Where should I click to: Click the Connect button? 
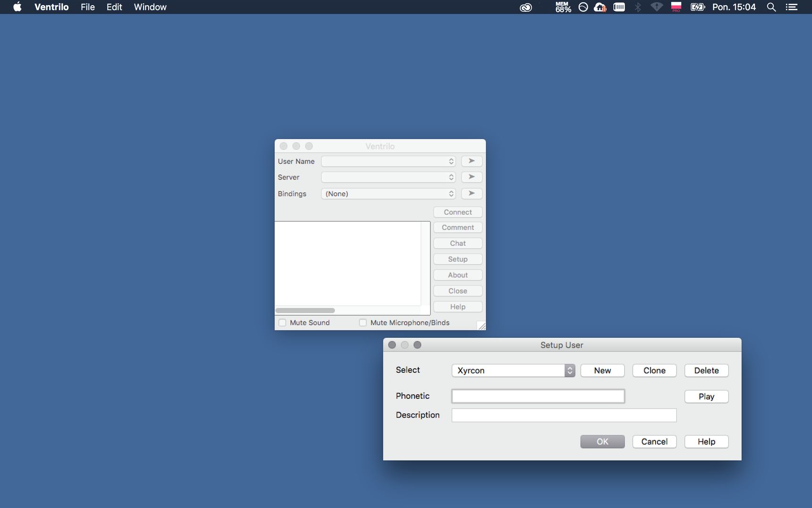(x=458, y=212)
